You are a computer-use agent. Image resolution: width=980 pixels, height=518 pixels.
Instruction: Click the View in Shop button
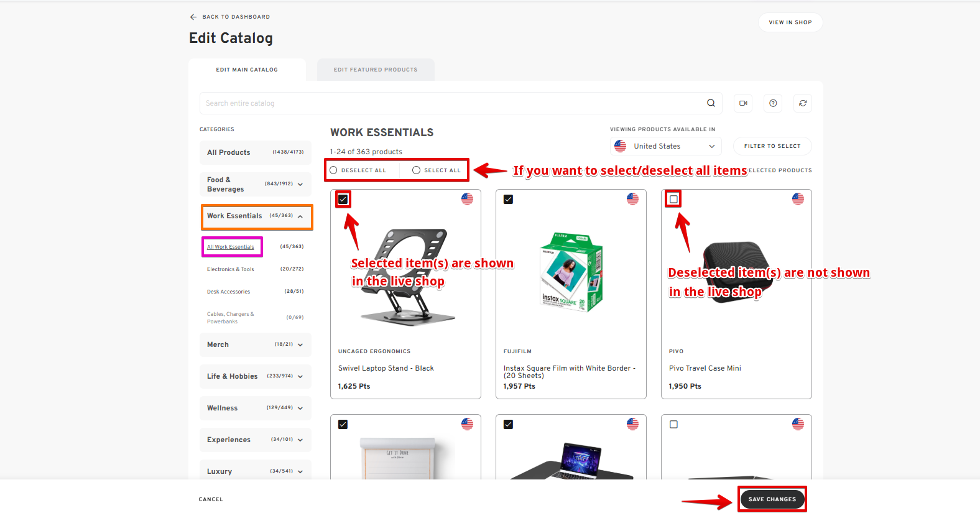click(x=790, y=22)
